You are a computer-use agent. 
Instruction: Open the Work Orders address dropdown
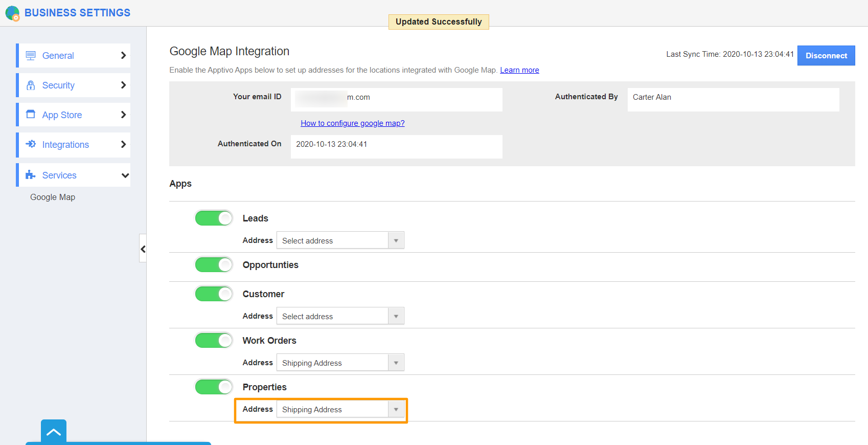[x=340, y=363]
